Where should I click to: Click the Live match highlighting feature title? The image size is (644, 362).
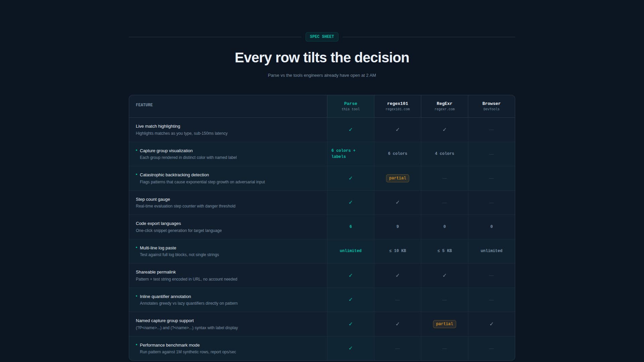[x=158, y=126]
